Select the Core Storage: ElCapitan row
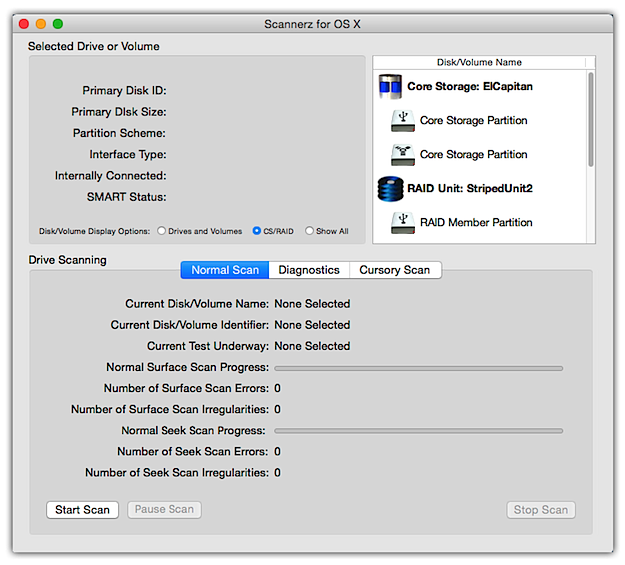 [480, 87]
